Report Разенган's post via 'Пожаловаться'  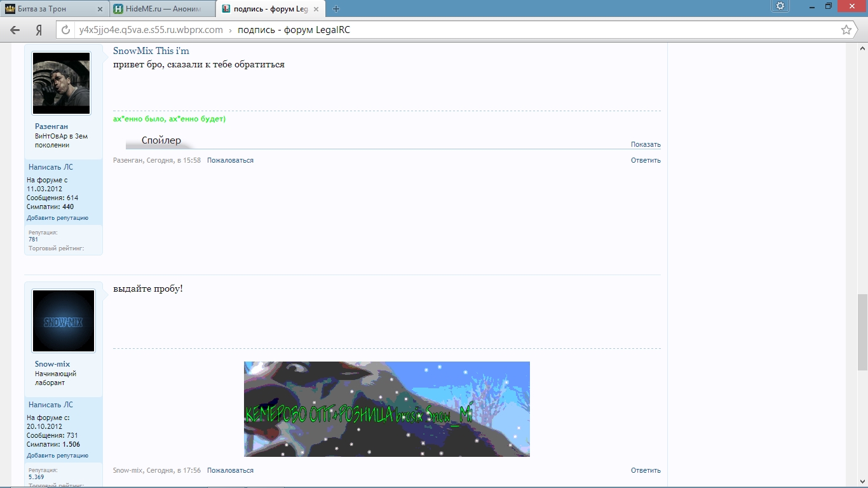point(230,160)
